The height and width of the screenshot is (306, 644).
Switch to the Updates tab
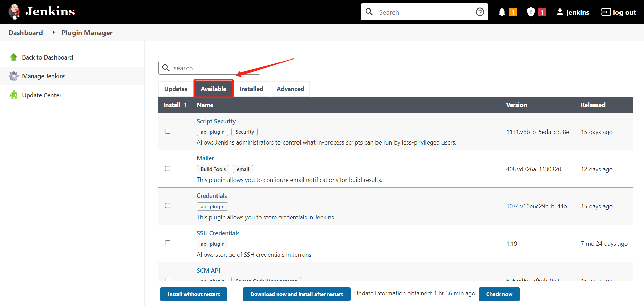point(176,88)
